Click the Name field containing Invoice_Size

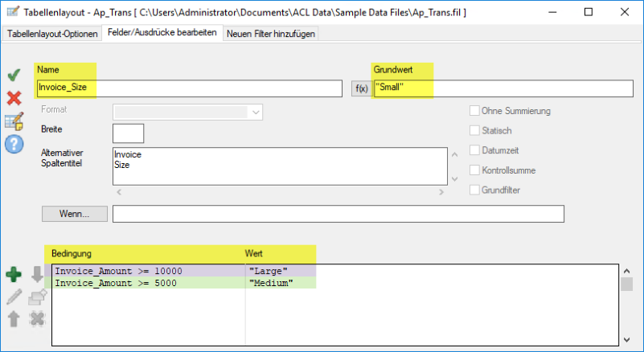click(x=189, y=88)
